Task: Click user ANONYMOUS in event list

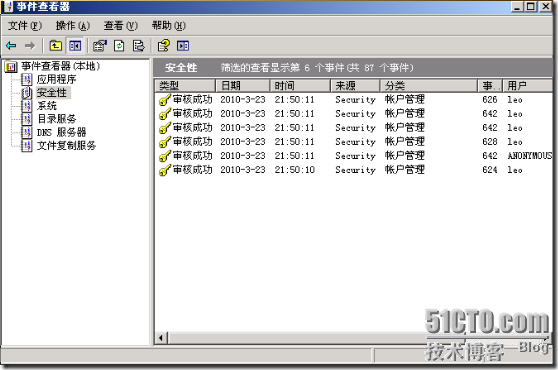Action: pos(530,156)
